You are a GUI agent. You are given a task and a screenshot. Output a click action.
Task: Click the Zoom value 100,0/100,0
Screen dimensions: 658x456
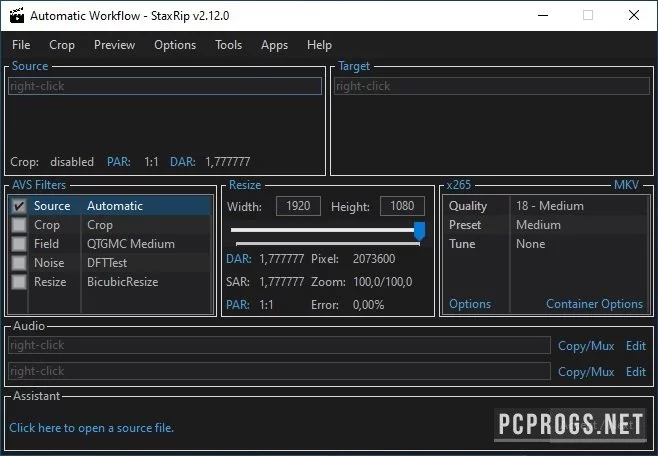coord(383,282)
